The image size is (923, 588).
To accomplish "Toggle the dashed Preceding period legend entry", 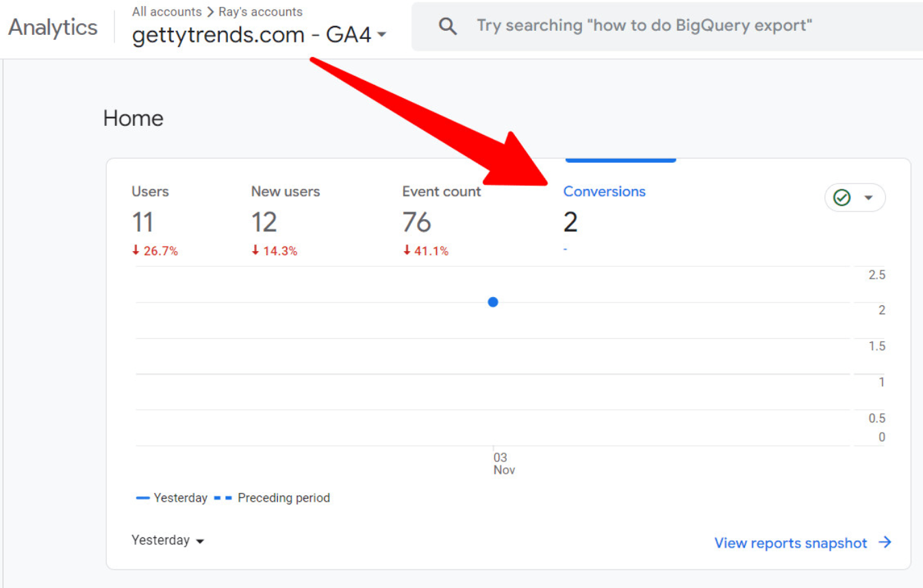I will click(272, 498).
